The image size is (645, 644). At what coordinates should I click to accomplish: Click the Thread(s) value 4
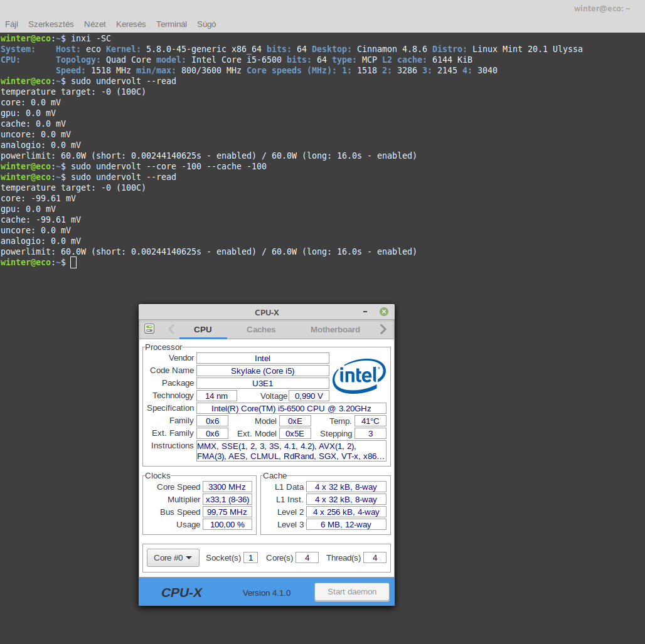[375, 557]
